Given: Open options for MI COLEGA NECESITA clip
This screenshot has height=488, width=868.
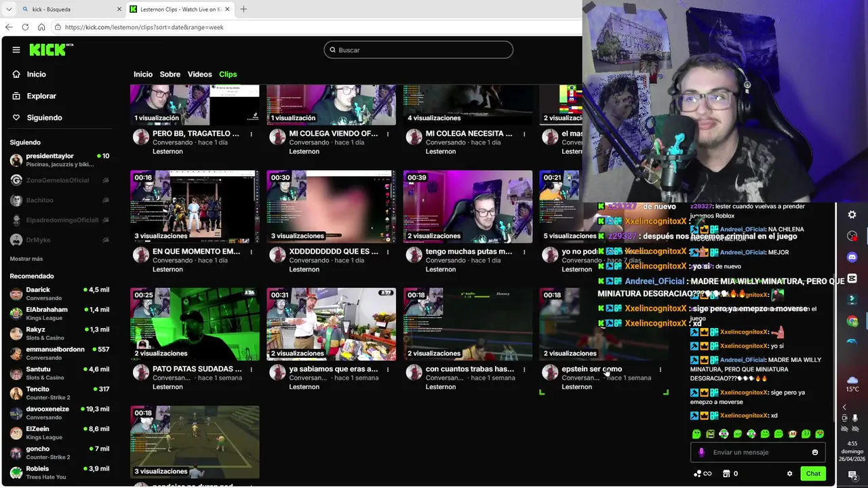Looking at the screenshot, I should click(x=524, y=134).
